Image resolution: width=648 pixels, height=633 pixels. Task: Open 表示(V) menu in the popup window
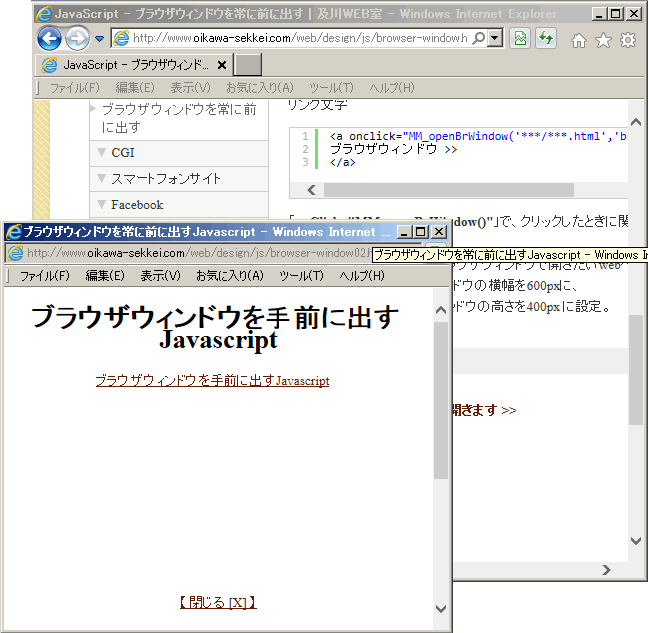161,276
